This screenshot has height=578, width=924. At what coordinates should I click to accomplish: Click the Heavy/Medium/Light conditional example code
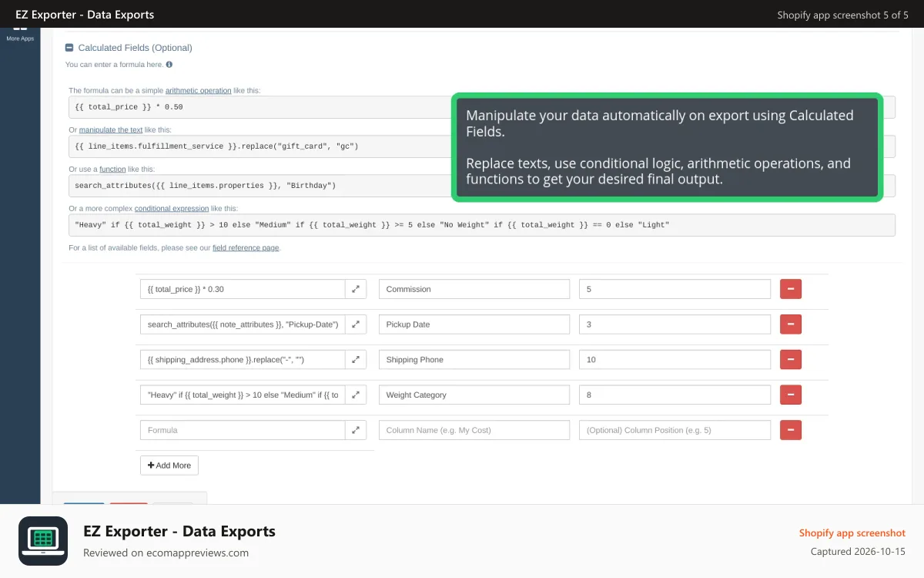click(482, 225)
